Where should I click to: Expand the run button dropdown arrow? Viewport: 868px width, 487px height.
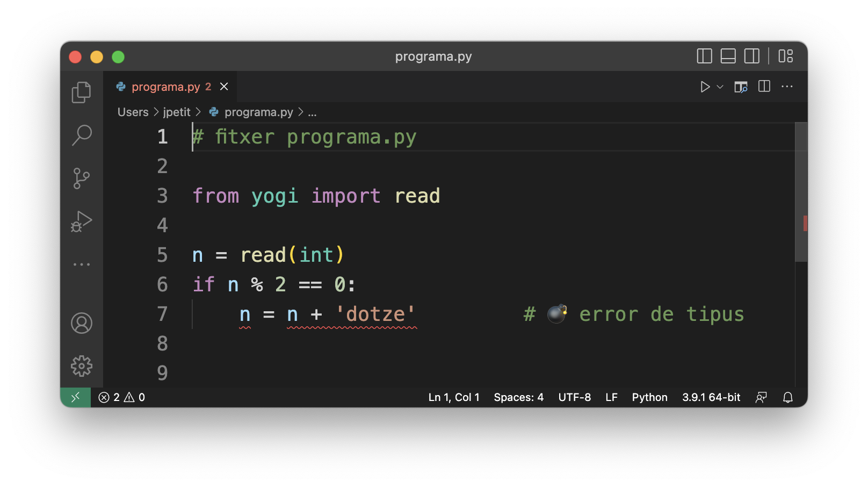click(x=720, y=87)
